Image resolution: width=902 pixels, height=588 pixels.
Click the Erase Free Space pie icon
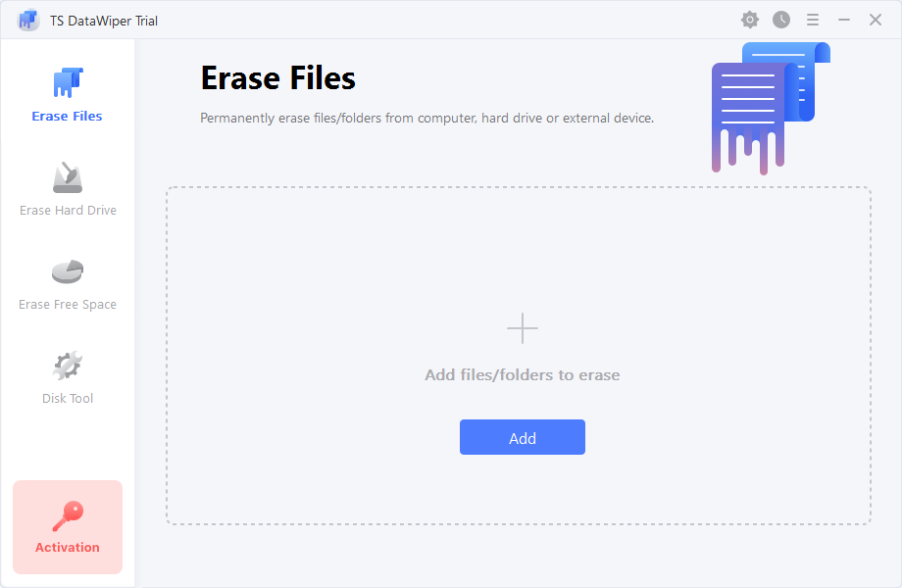click(68, 271)
